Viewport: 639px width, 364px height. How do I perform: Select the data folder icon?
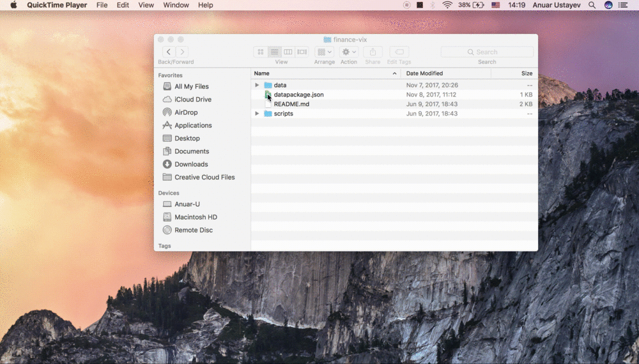click(268, 85)
